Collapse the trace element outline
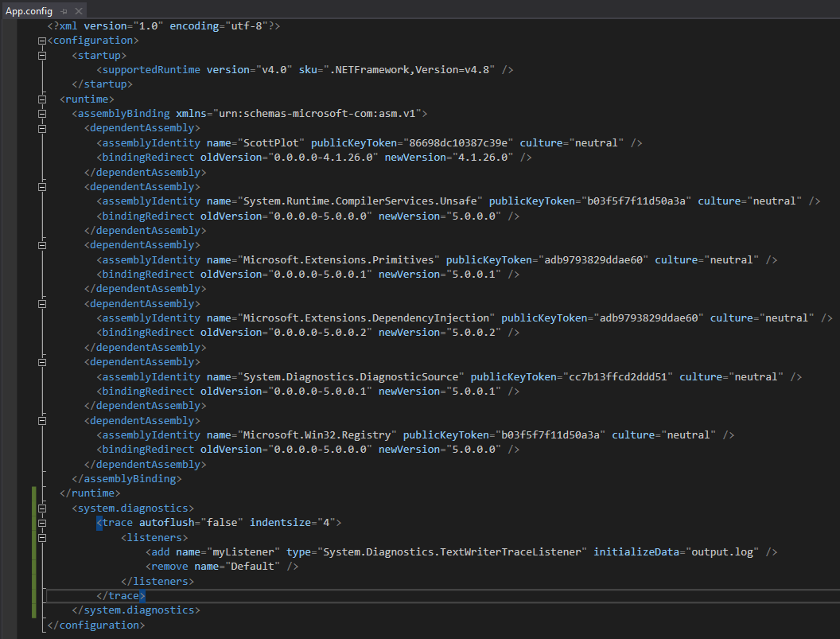This screenshot has width=840, height=639. (x=42, y=523)
